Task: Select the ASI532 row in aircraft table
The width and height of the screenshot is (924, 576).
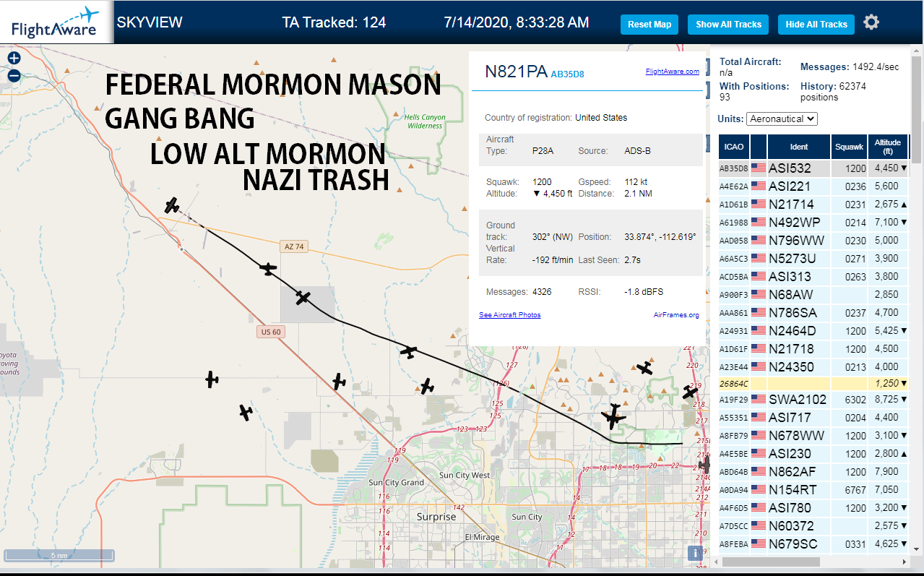Action: 813,168
